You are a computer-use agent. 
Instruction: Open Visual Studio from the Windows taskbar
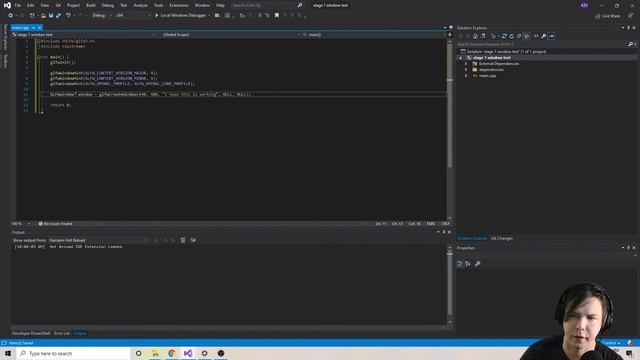pos(188,353)
